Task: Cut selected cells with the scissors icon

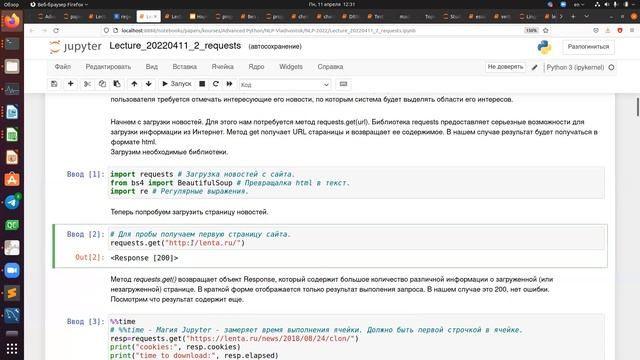Action: pyautogui.click(x=87, y=84)
